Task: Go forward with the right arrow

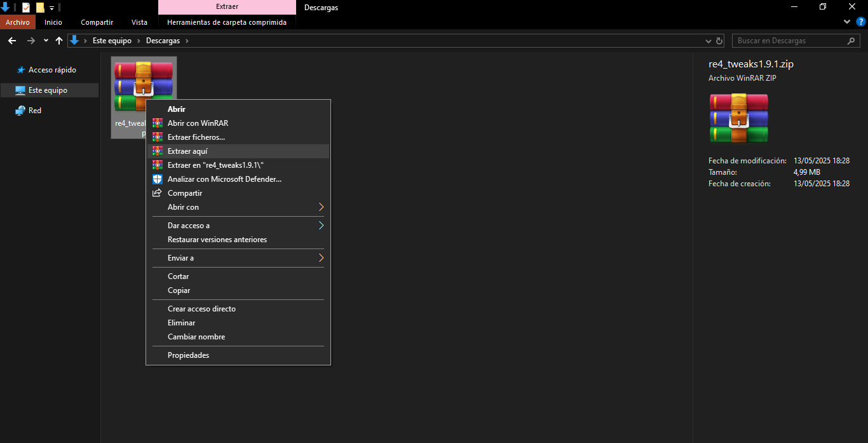Action: point(31,41)
